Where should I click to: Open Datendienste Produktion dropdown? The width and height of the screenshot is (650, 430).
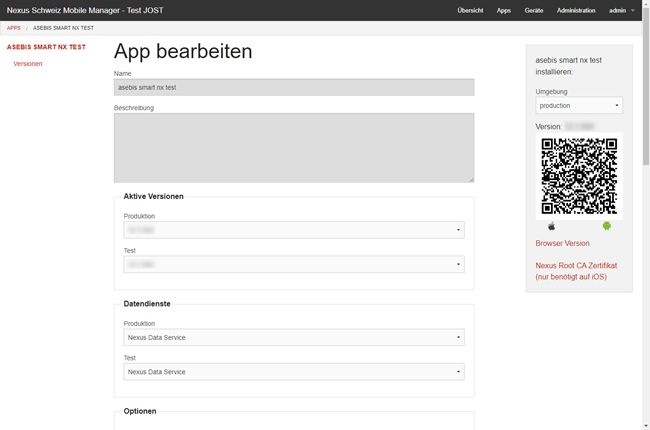tap(294, 337)
